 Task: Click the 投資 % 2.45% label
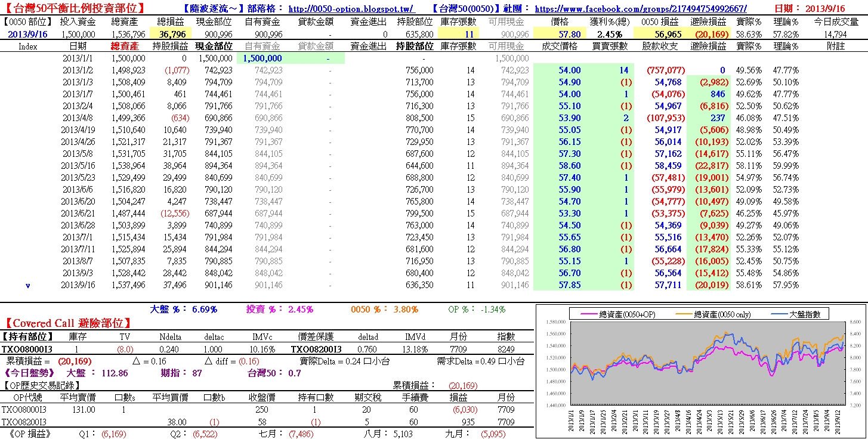[280, 309]
